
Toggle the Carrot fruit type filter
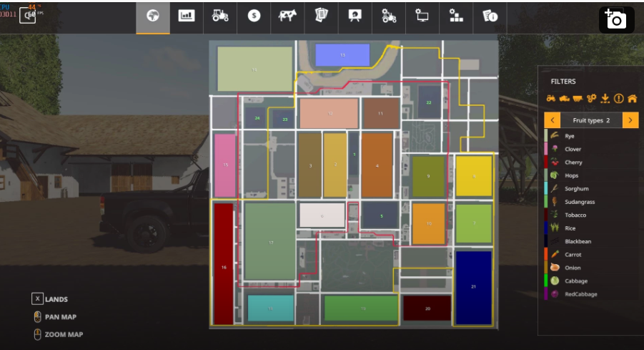click(573, 255)
